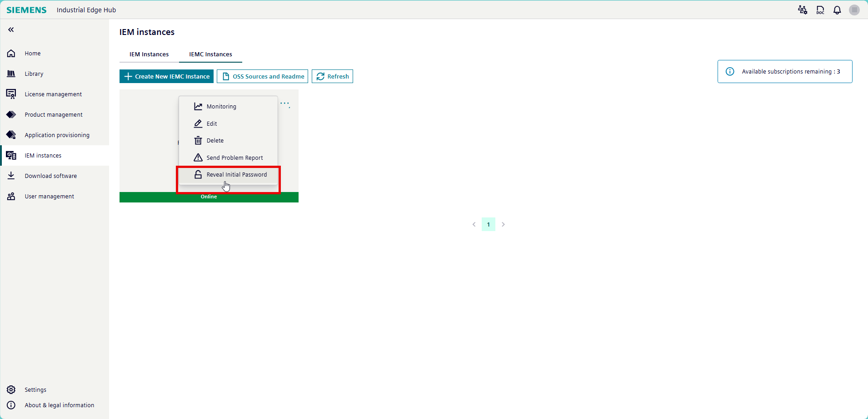Open Settings via the sidebar gear icon
The image size is (868, 419).
10,389
